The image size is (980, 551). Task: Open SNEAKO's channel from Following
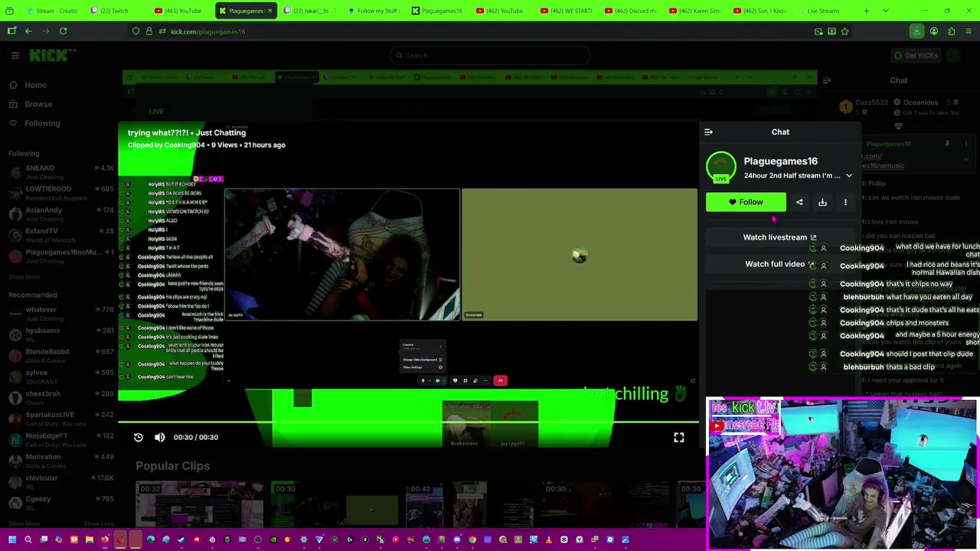click(61, 171)
